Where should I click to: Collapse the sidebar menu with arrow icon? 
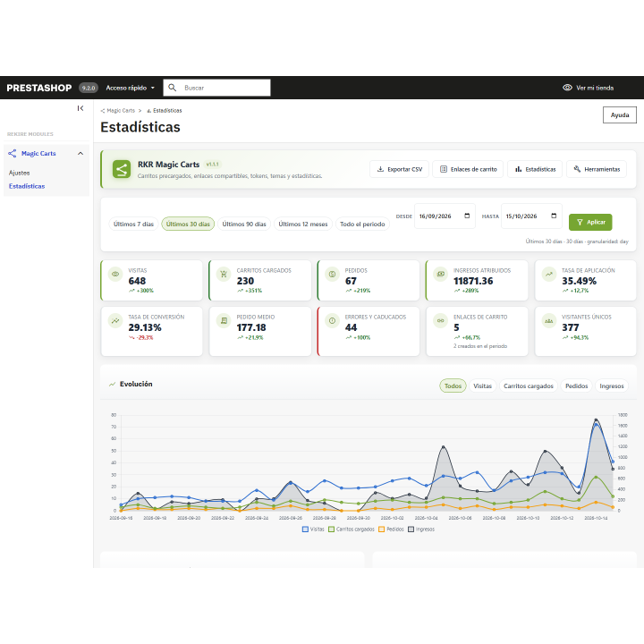(80, 108)
